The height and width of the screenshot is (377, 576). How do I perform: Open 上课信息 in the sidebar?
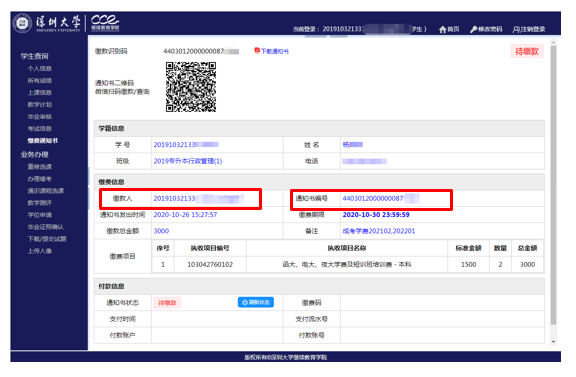click(x=39, y=93)
